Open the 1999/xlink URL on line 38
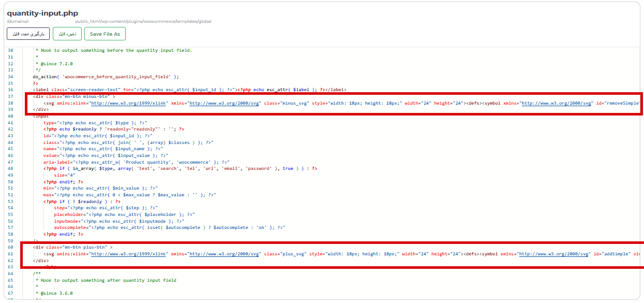The image size is (644, 303). [129, 104]
